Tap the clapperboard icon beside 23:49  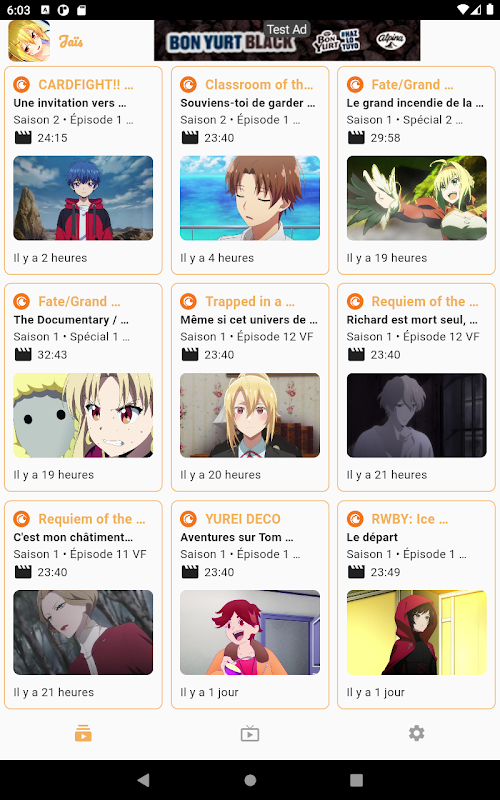click(356, 572)
